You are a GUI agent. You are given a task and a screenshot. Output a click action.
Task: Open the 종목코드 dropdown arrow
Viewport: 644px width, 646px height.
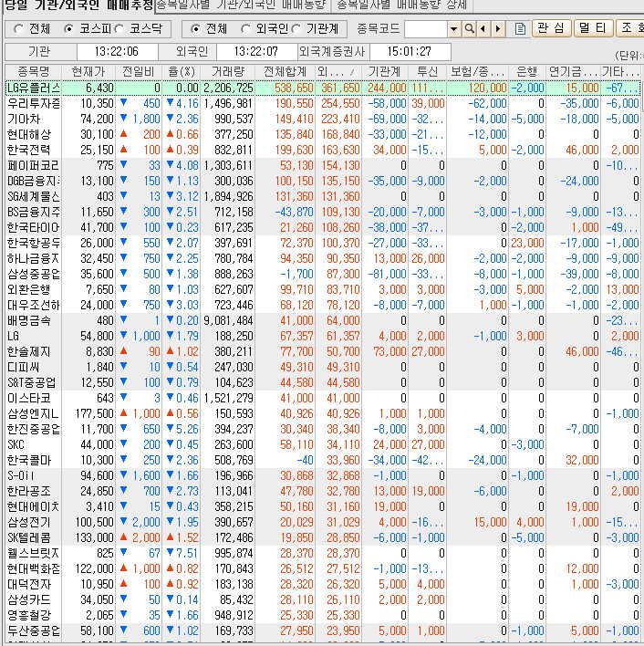[x=453, y=29]
